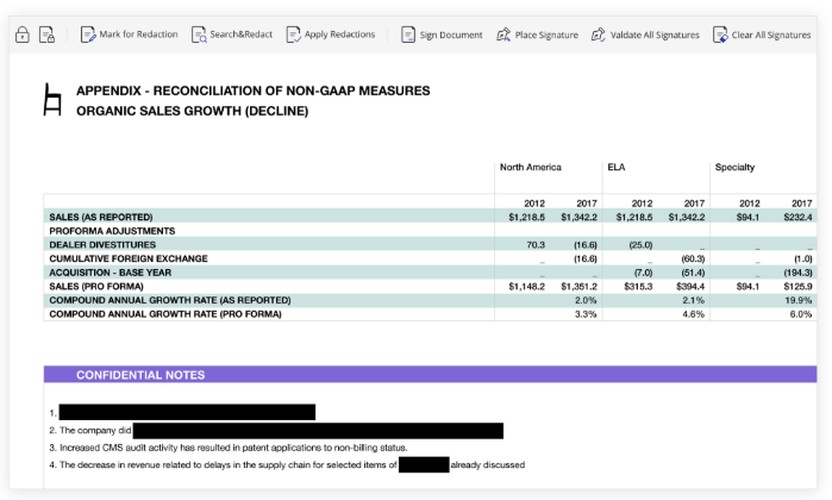Click the locked document icon

click(46, 35)
